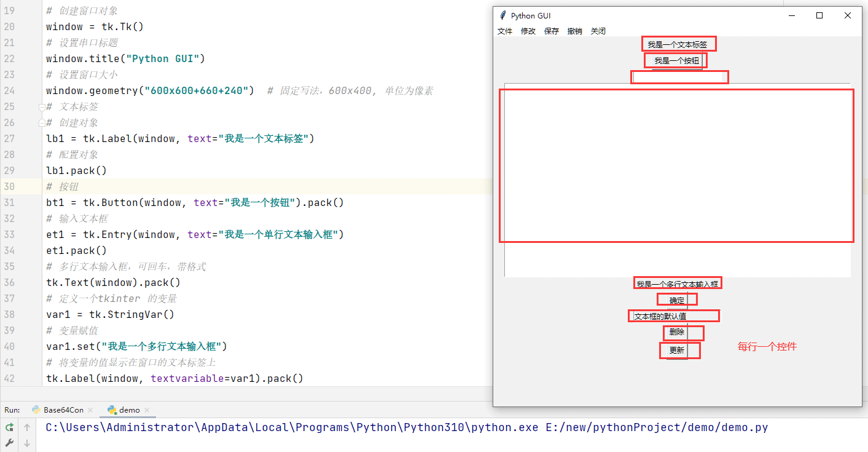Close the demo run tab
The height and width of the screenshot is (452, 868).
pos(147,410)
